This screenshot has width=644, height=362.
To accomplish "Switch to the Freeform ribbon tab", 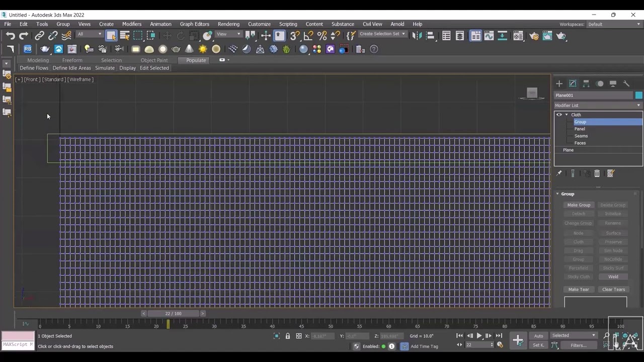I will coord(72,60).
